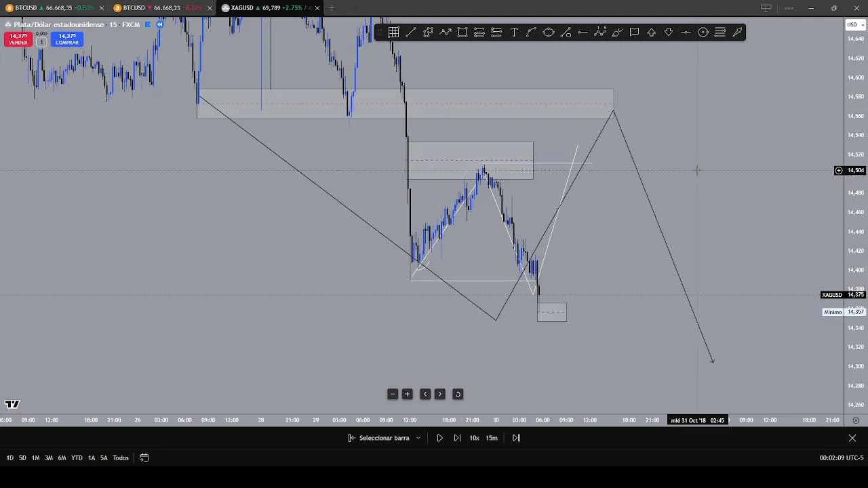Viewport: 868px width, 488px height.
Task: Select the curve arc drawing tool
Action: [x=531, y=32]
